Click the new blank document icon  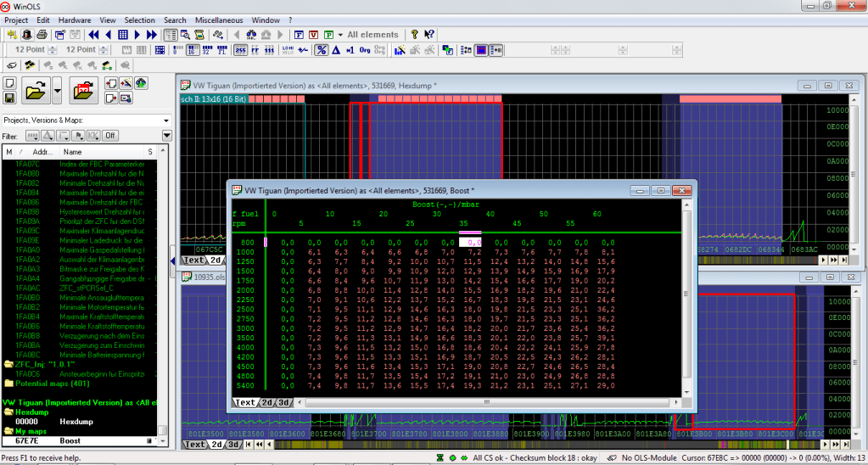(x=9, y=83)
